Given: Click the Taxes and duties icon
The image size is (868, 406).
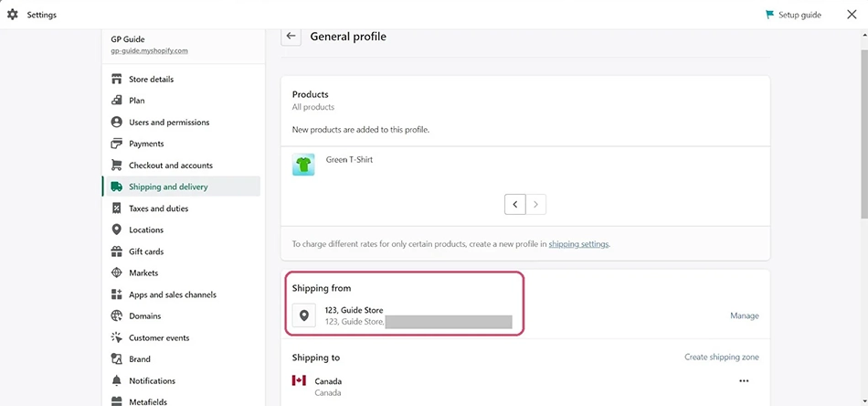Looking at the screenshot, I should [x=116, y=208].
